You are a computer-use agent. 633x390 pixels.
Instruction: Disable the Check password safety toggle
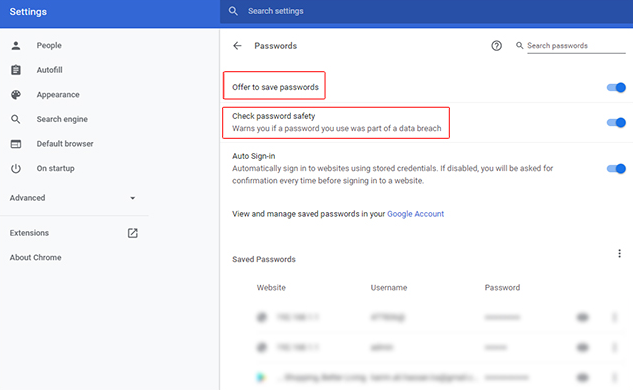616,122
